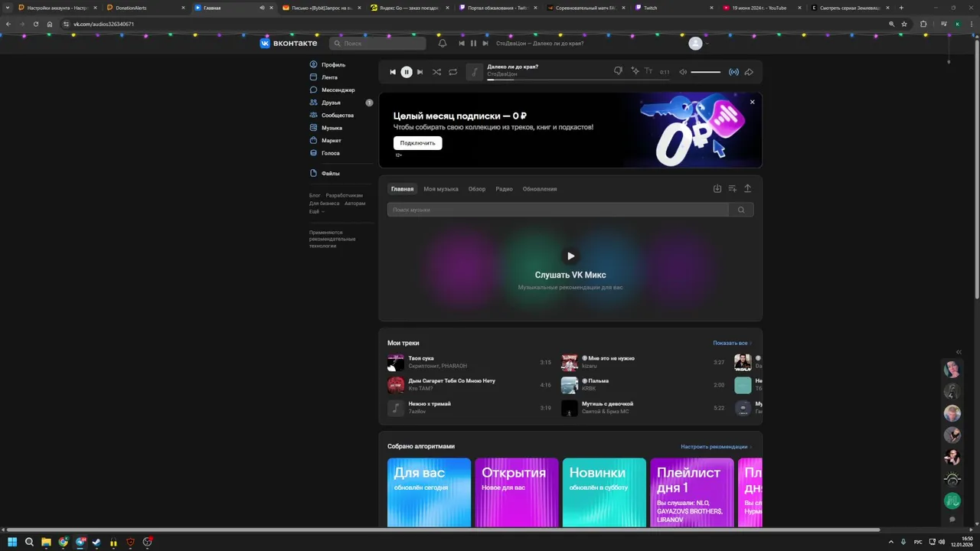The width and height of the screenshot is (980, 551).
Task: Open Профиль in the left sidebar
Action: 328,65
